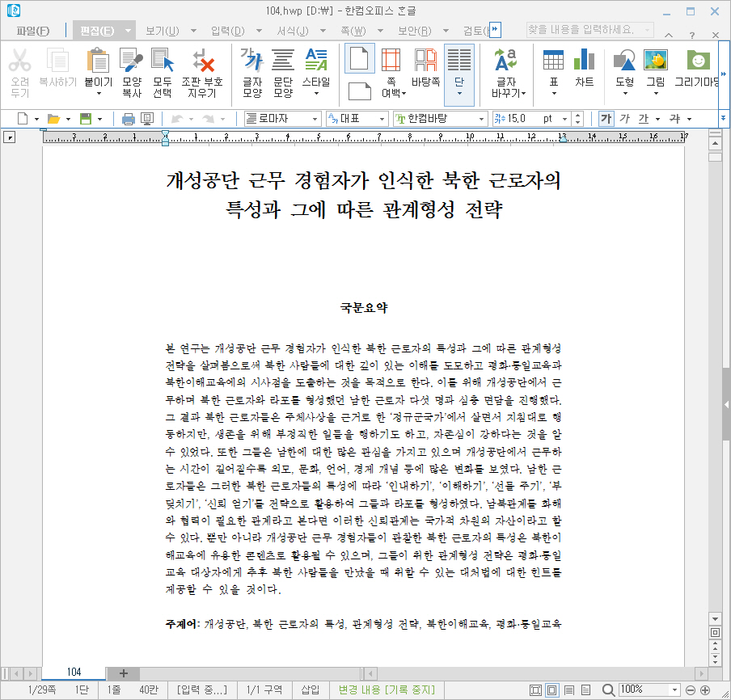Open the Style (스타일) icon
The width and height of the screenshot is (731, 700).
(316, 61)
